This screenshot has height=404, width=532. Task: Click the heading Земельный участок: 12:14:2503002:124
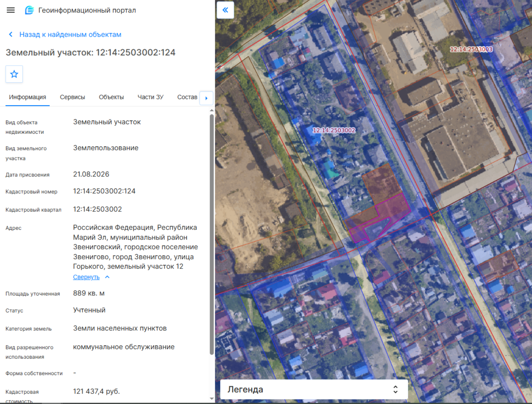point(90,53)
